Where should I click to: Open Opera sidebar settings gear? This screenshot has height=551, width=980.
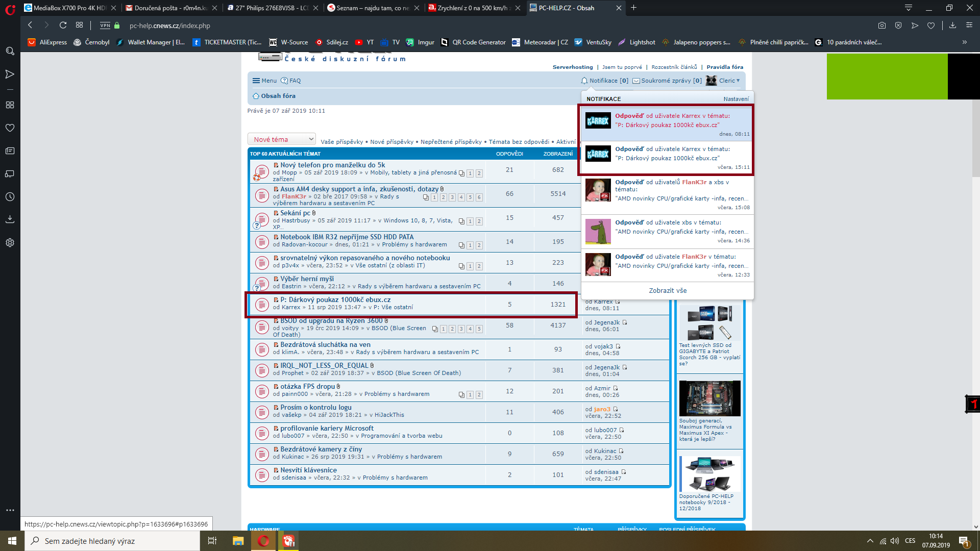10,243
